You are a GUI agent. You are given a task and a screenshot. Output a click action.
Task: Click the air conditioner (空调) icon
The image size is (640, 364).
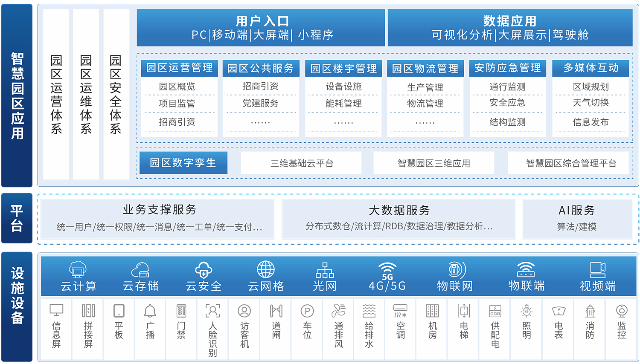400,311
